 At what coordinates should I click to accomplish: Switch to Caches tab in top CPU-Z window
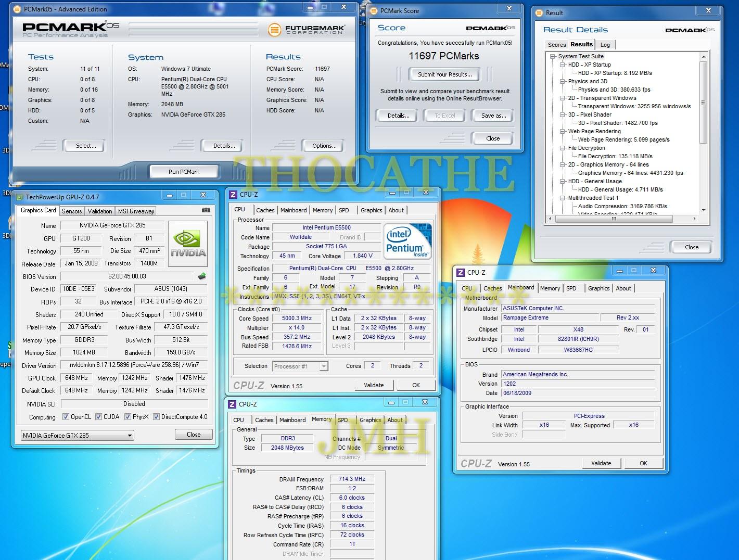pos(265,210)
